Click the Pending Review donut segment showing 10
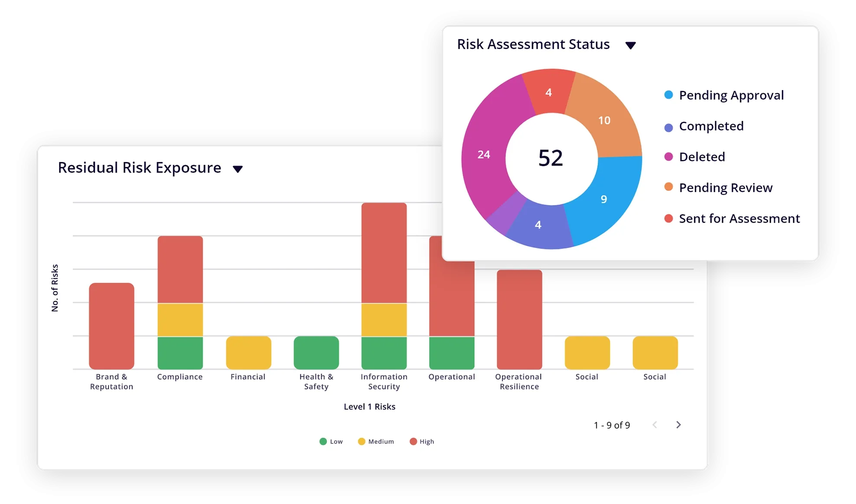This screenshot has width=856, height=504. pyautogui.click(x=604, y=120)
